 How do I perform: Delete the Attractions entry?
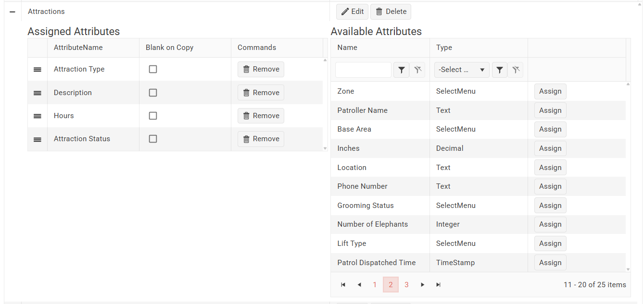pos(391,12)
